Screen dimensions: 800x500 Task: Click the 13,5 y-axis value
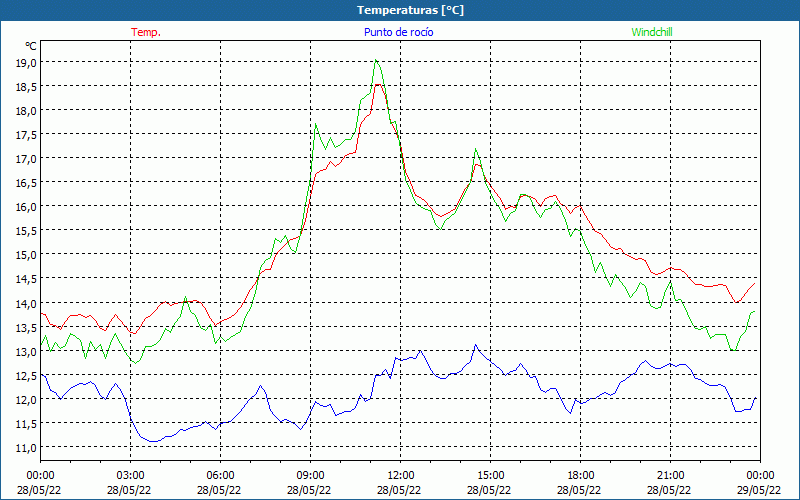[x=26, y=327]
